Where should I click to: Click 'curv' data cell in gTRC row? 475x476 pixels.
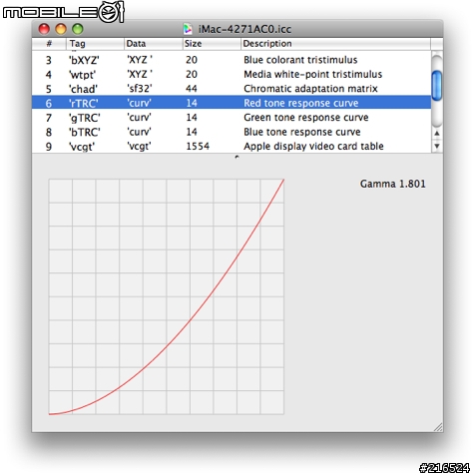(139, 118)
